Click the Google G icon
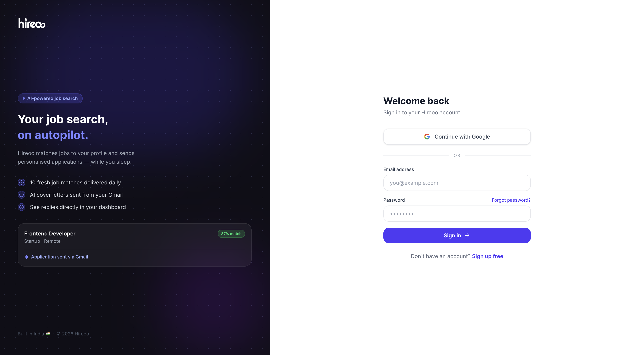This screenshot has width=644, height=355. [427, 136]
